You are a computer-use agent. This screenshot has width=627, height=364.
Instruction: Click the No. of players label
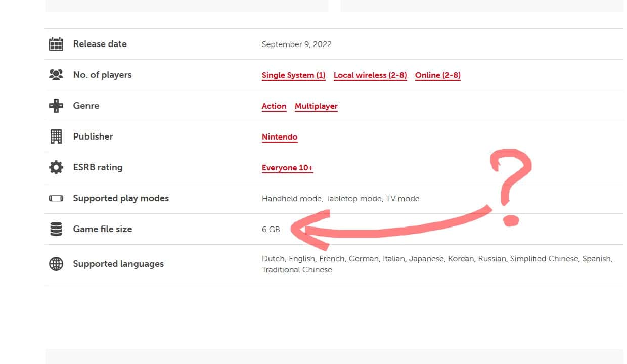[102, 75]
